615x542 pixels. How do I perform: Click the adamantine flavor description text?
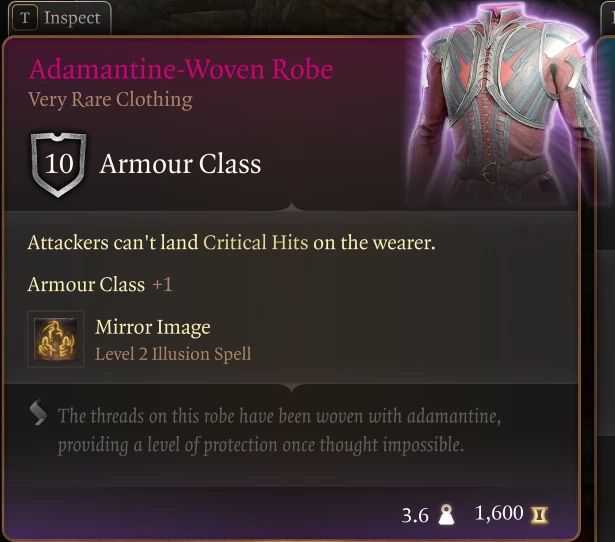point(279,431)
